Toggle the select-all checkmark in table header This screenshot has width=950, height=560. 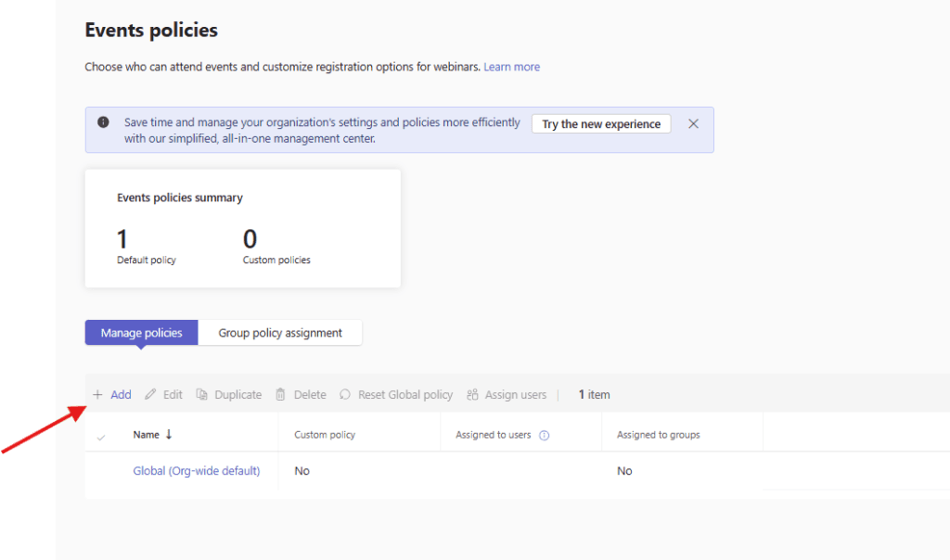(101, 436)
